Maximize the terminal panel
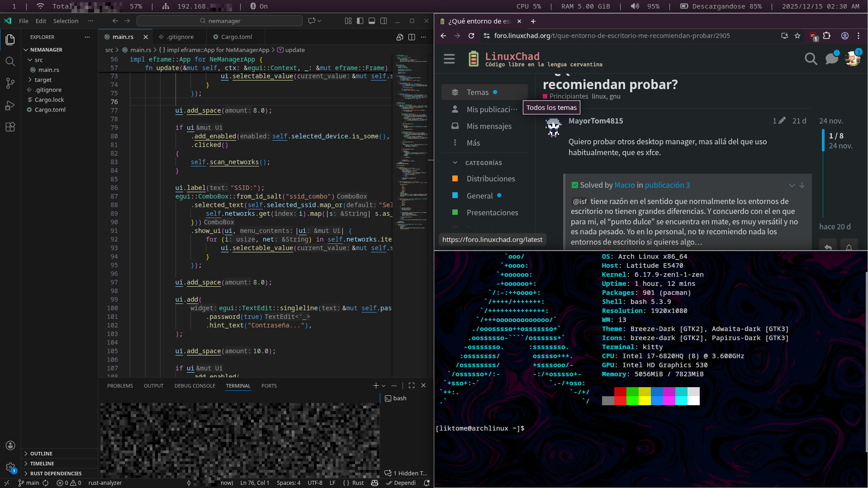868x488 pixels. point(411,386)
